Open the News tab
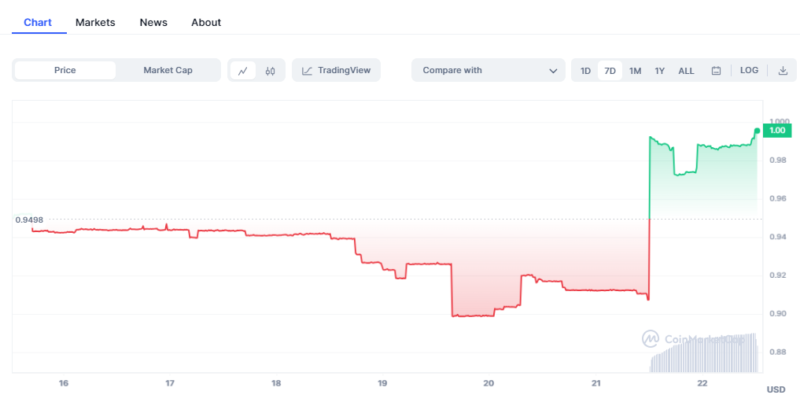Image resolution: width=800 pixels, height=406 pixels. pos(154,22)
